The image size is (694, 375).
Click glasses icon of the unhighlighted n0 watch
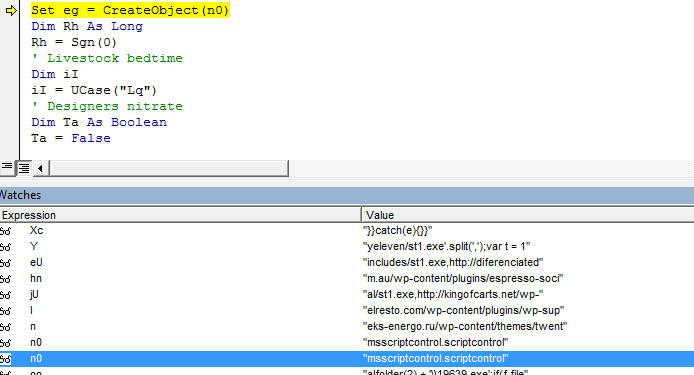5,343
